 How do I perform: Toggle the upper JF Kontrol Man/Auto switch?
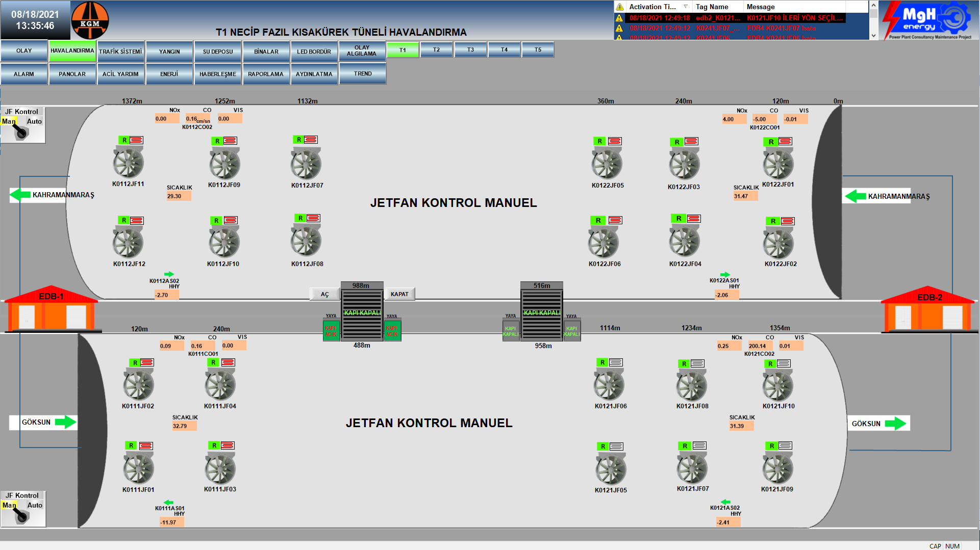[x=21, y=132]
